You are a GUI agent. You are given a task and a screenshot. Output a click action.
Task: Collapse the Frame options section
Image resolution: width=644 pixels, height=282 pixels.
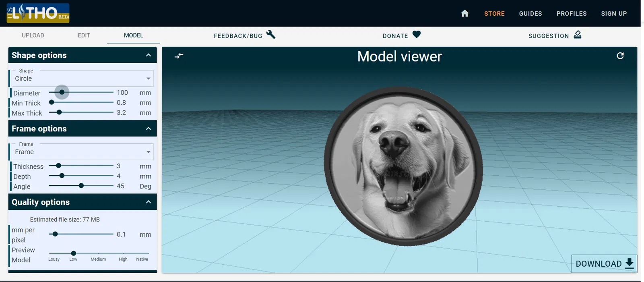pyautogui.click(x=149, y=129)
